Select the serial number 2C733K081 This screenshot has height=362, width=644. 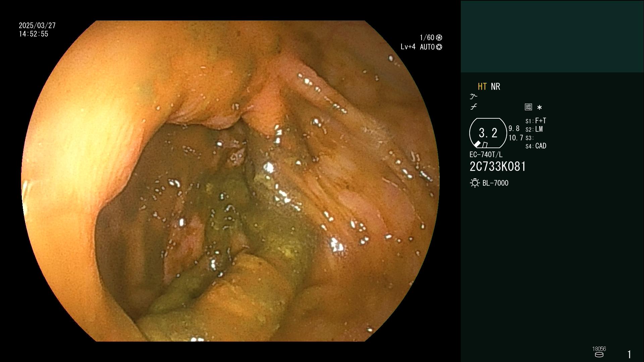pyautogui.click(x=497, y=167)
